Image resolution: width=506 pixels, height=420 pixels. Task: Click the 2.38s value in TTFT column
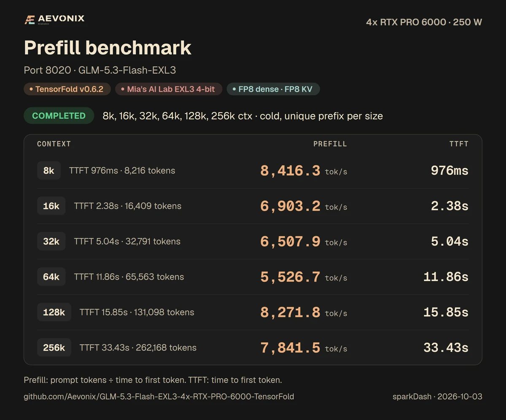point(449,206)
